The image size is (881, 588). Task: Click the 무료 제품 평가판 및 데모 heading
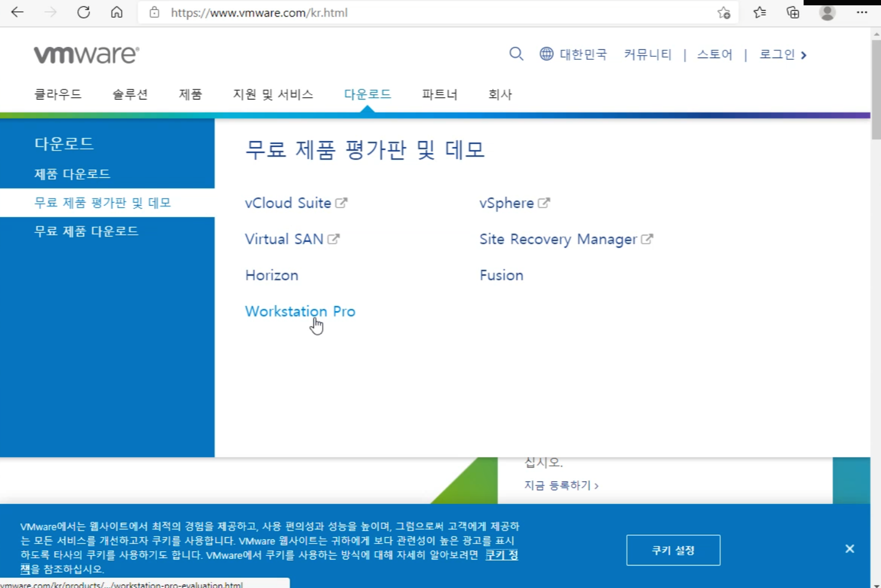point(365,149)
